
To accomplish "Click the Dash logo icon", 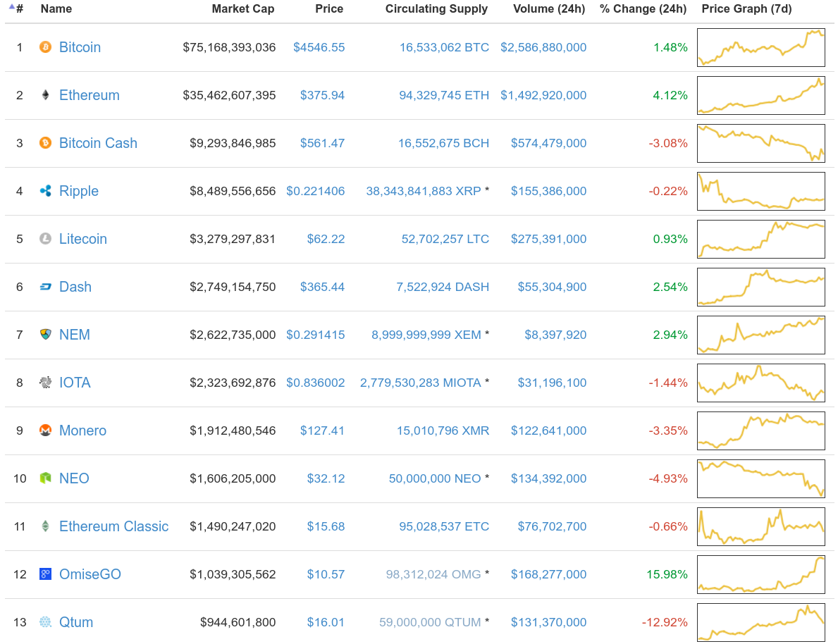I will [x=45, y=287].
